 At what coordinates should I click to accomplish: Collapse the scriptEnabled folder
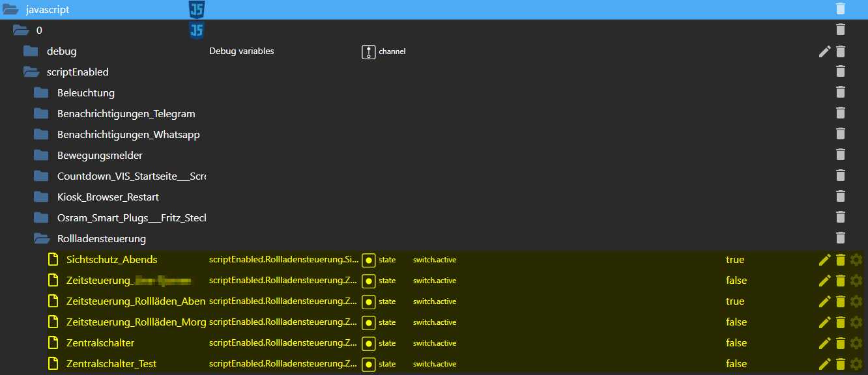[31, 72]
